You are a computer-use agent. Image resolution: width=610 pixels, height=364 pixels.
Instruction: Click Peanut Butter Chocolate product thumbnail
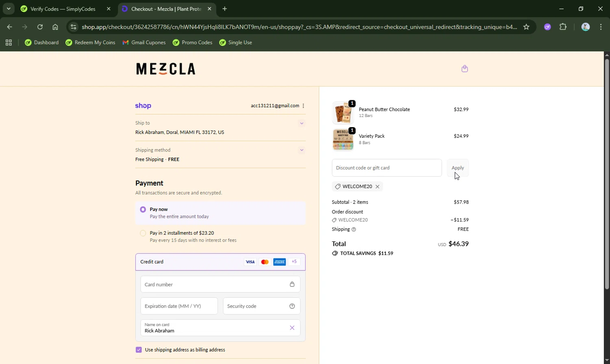(343, 113)
